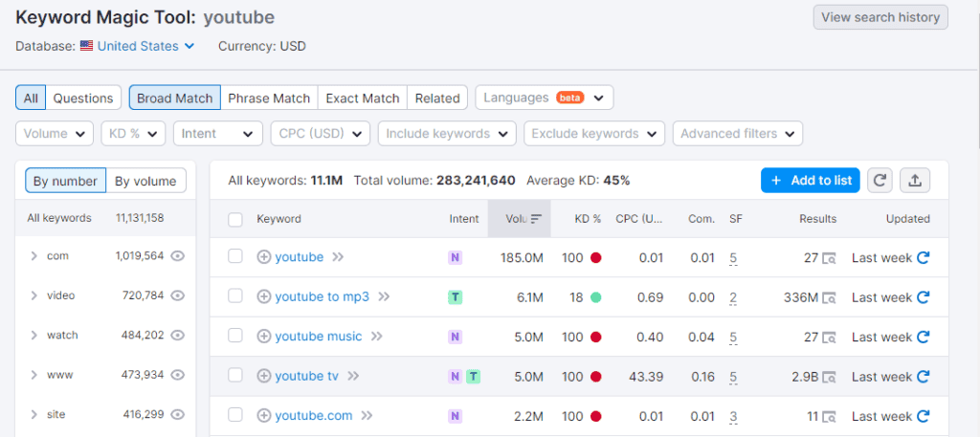Click the refresh icon next to Add to list

click(880, 181)
